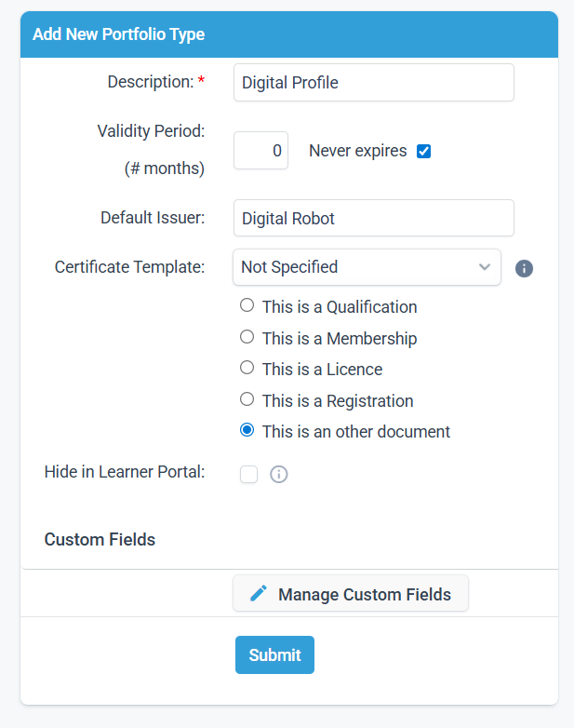Enable the Hide in Learner Portal checkbox
This screenshot has height=728, width=574.
[x=248, y=475]
